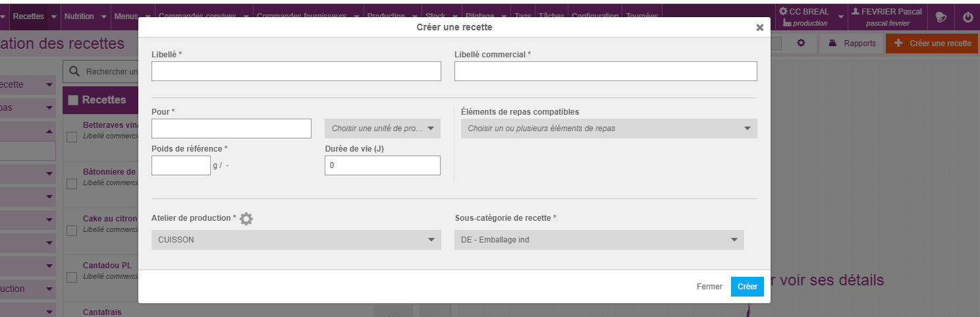980x317 pixels.
Task: Click the text box under the expanded sidebar filter
Action: click(28, 151)
